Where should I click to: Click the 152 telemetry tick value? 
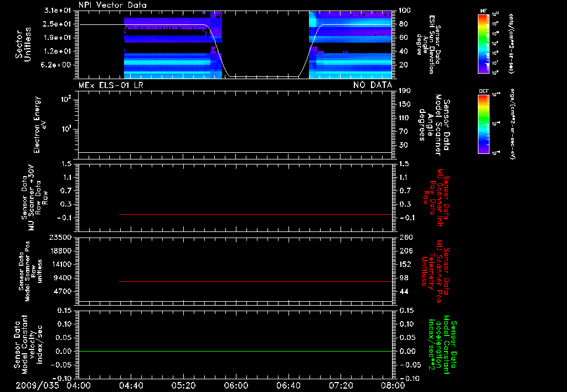point(405,264)
